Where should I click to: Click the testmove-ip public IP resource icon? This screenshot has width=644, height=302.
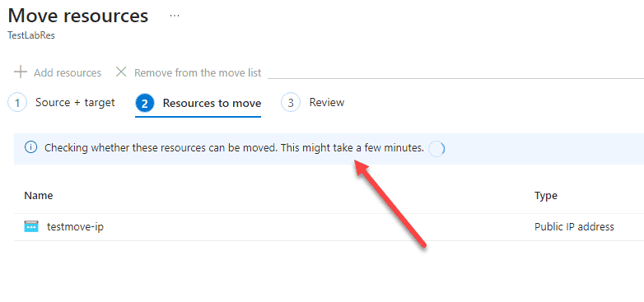(31, 226)
